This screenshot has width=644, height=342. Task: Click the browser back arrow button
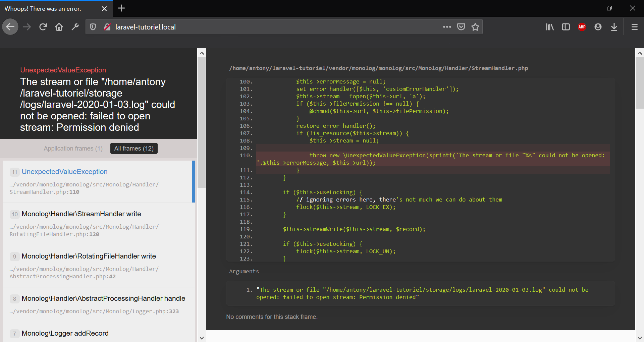(x=10, y=27)
